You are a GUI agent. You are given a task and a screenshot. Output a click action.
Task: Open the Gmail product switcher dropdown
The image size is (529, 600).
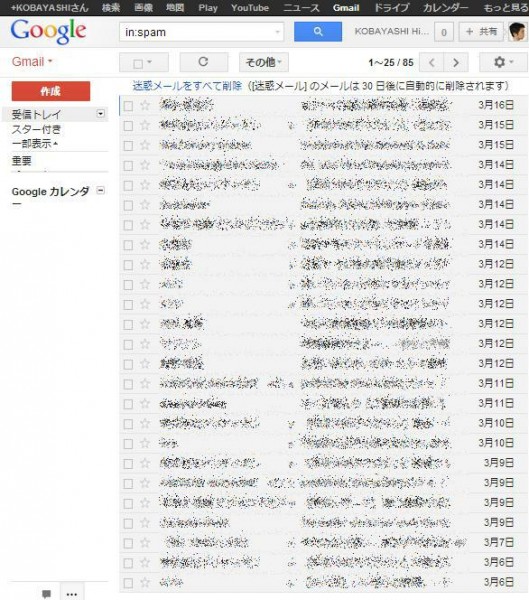point(32,62)
